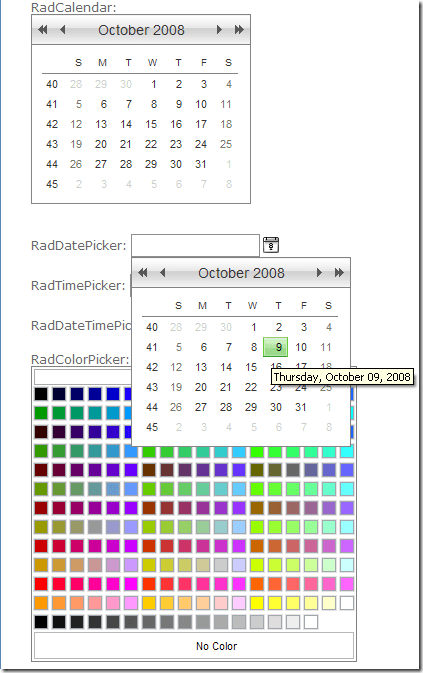Select week 43 row header in RadCalendar
This screenshot has height=673, width=423.
pos(52,144)
